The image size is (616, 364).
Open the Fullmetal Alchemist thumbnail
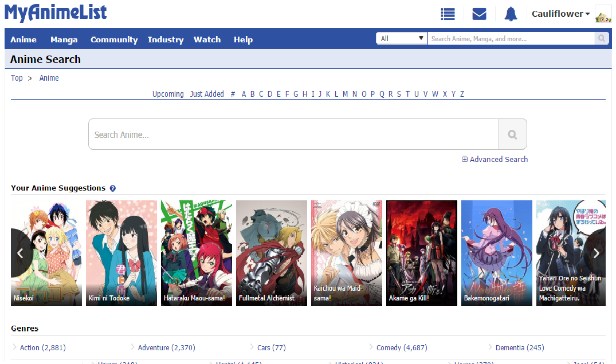pos(272,254)
